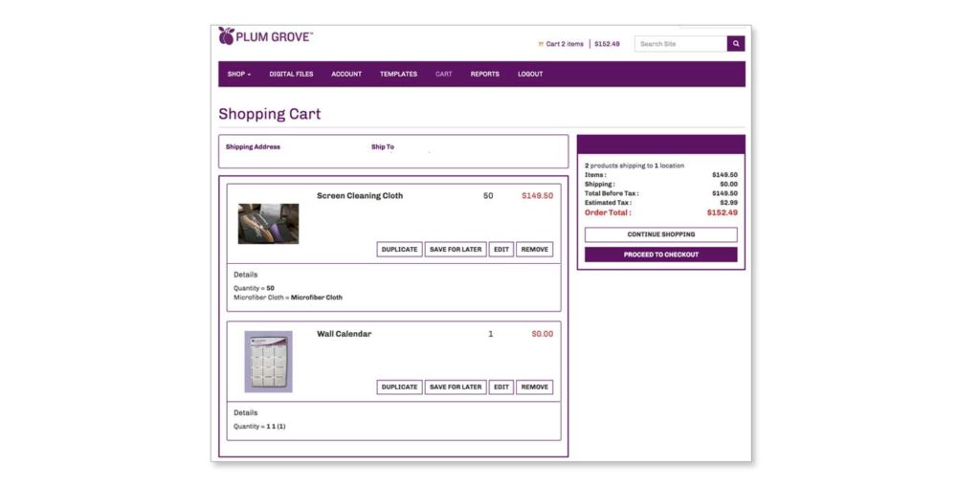The width and height of the screenshot is (980, 488).
Task: Click the cart icon in the header
Action: tap(541, 44)
